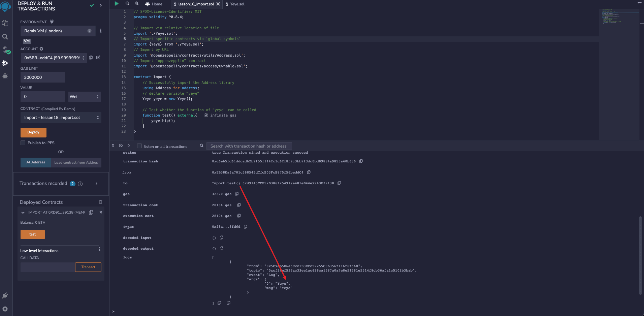Open the Remix VM (London) environment dropdown
The width and height of the screenshot is (644, 316).
57,31
